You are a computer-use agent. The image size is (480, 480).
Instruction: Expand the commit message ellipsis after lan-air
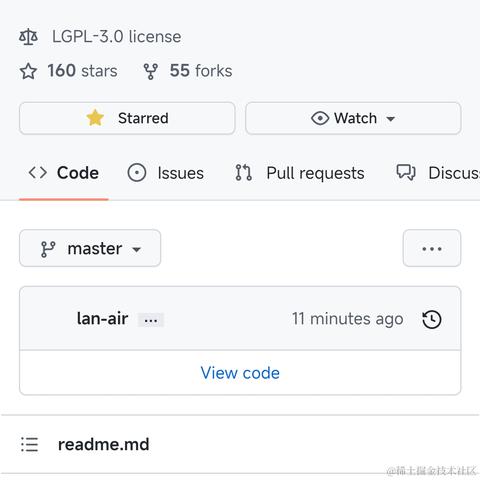point(151,320)
